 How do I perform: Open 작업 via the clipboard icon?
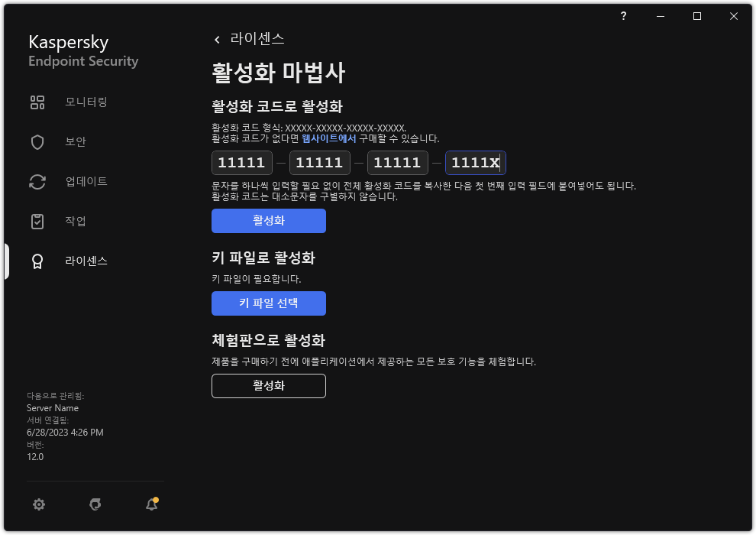coord(37,221)
